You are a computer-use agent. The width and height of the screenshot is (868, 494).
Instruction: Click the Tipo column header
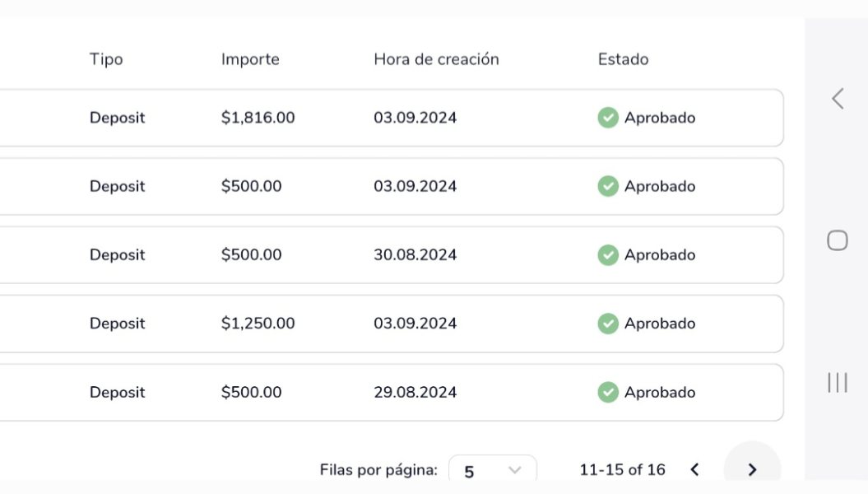click(106, 59)
